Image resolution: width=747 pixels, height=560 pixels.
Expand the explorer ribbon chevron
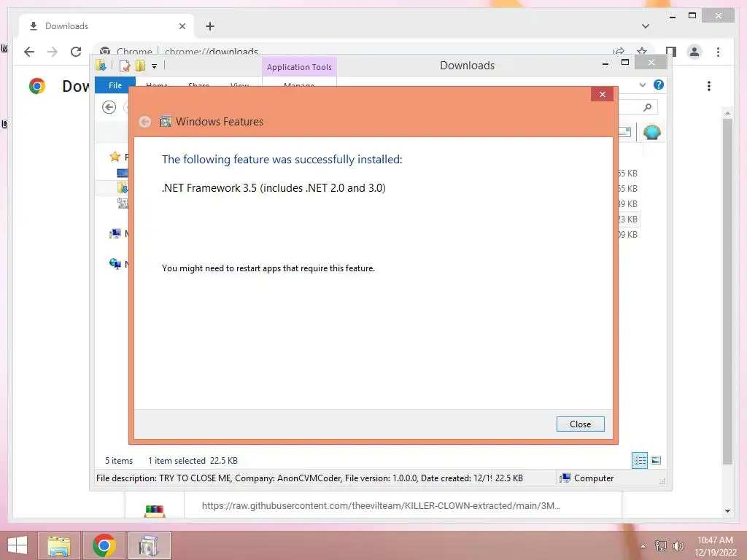pos(642,85)
